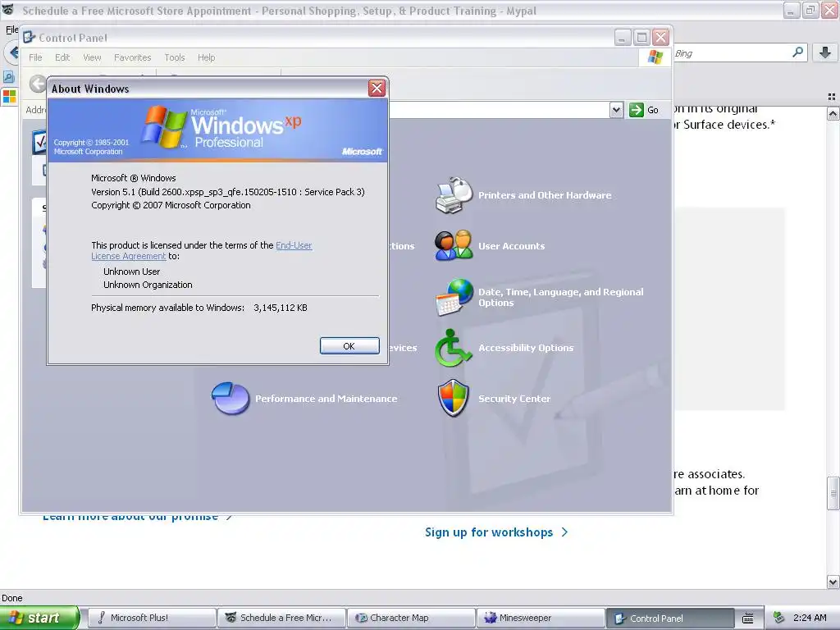Open Performance and Maintenance pie icon
This screenshot has width=840, height=630.
[231, 398]
